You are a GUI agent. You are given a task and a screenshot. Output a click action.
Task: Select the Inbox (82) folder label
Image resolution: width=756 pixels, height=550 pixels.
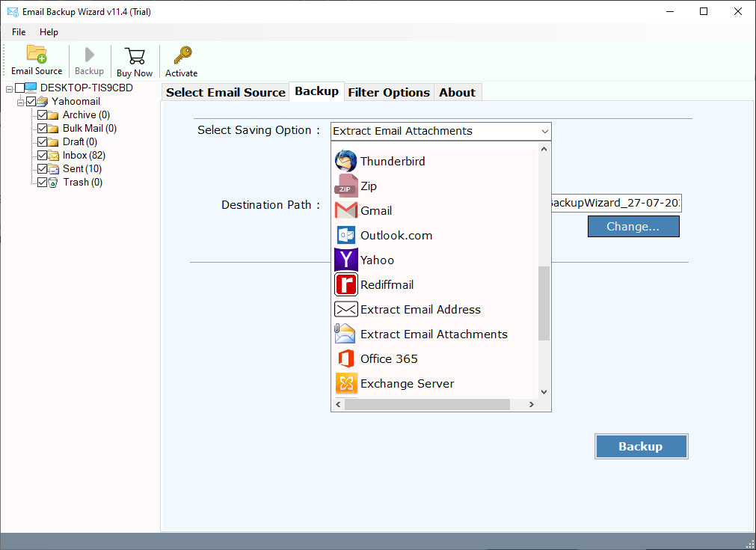click(x=84, y=156)
